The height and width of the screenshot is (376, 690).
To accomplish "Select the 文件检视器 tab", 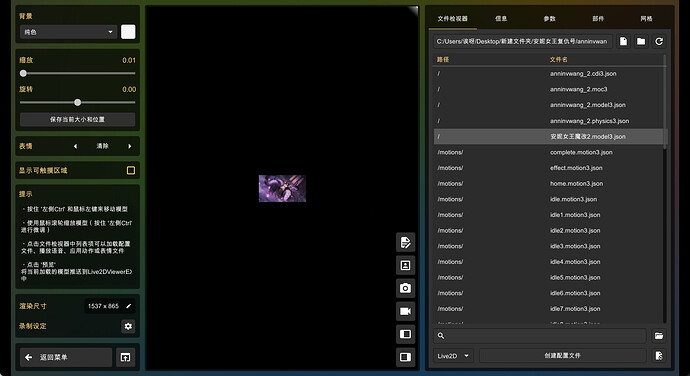I will (452, 18).
